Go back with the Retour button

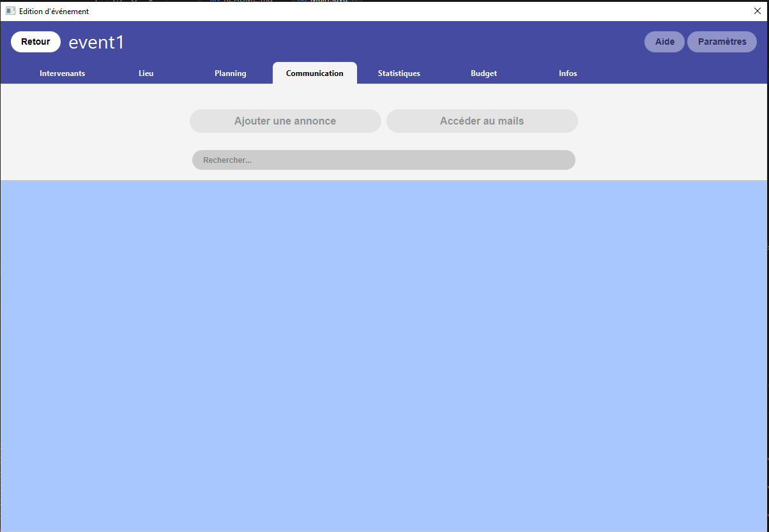(x=36, y=42)
